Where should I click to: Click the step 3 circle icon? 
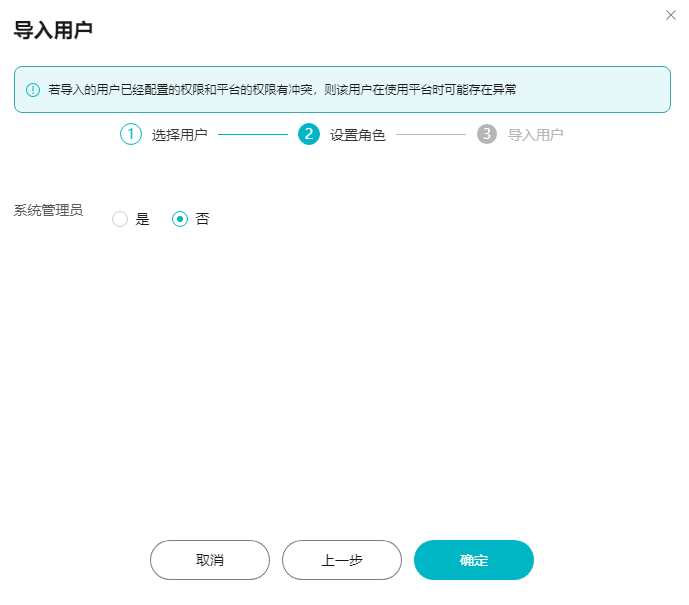point(487,134)
